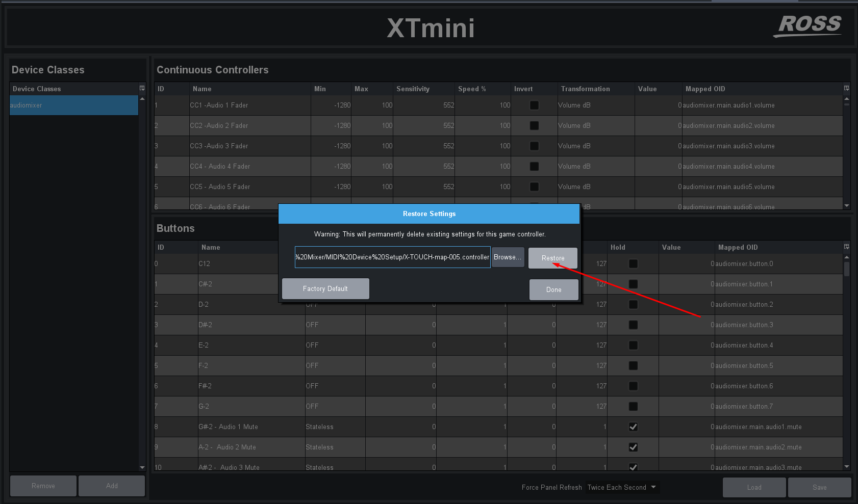Screen dimensions: 858x504
Task: Toggle Invert checkbox for CC3 - Audio 3 Fader
Action: click(534, 146)
